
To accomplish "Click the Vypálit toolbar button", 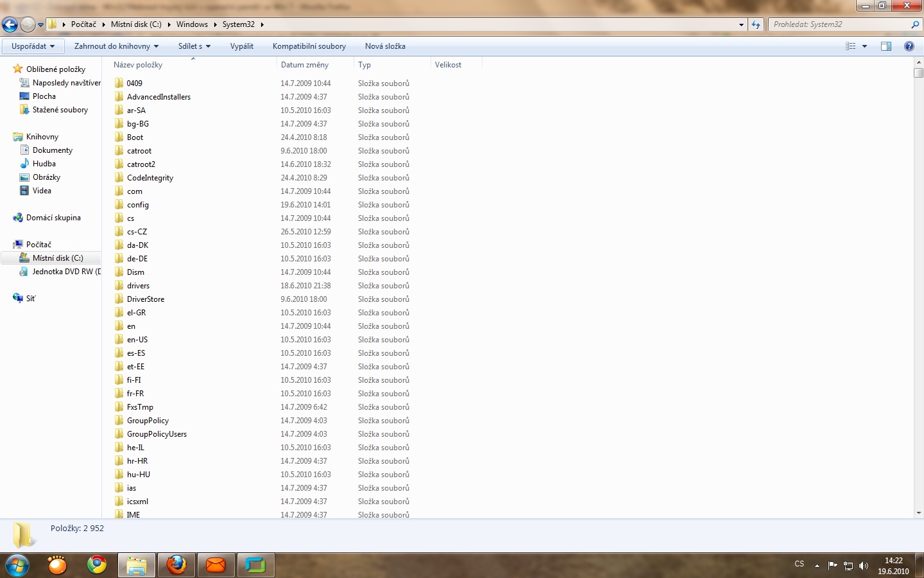I will pyautogui.click(x=242, y=46).
